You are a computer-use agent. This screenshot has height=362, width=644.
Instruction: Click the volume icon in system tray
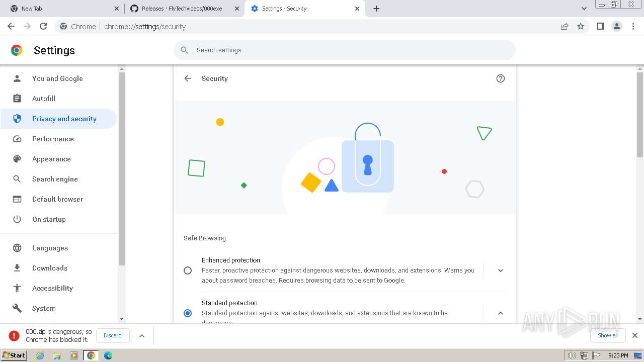(x=572, y=355)
